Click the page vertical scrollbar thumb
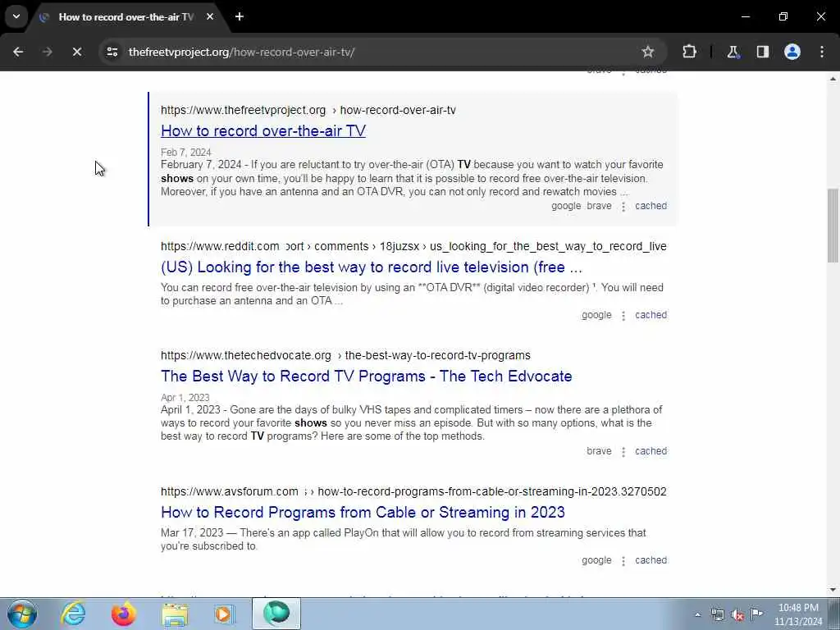The image size is (840, 630). click(x=833, y=226)
